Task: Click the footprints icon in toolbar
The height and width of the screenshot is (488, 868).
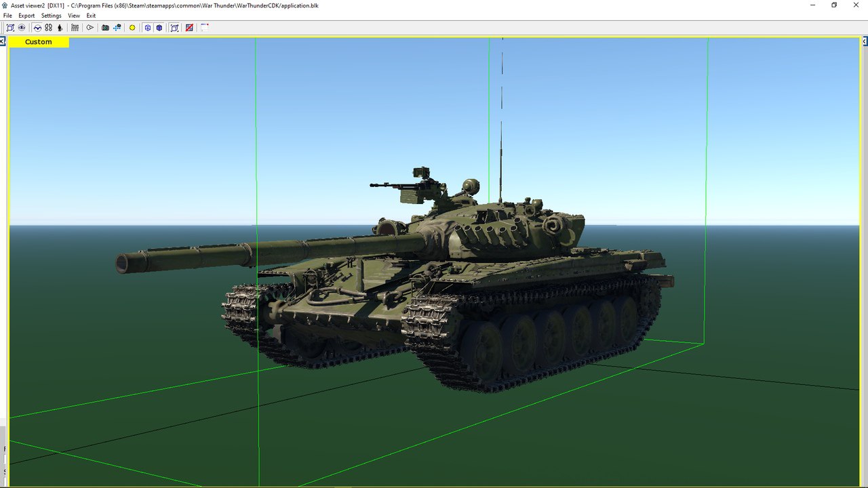Action: coord(49,28)
